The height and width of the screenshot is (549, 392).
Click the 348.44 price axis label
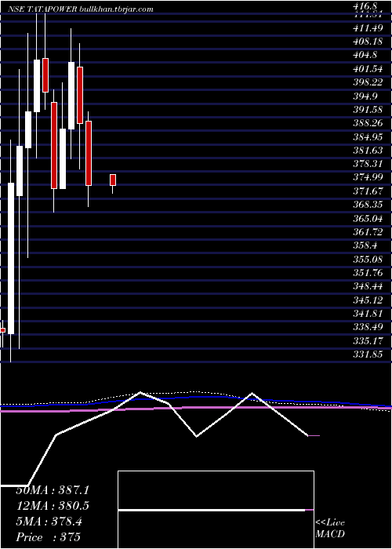click(368, 286)
